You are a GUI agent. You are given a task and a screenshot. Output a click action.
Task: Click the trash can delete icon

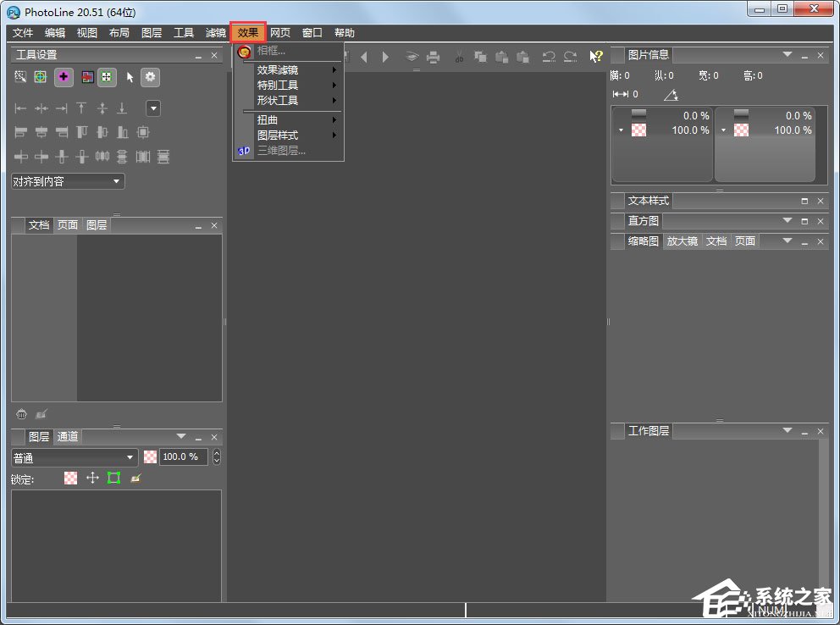tap(21, 414)
